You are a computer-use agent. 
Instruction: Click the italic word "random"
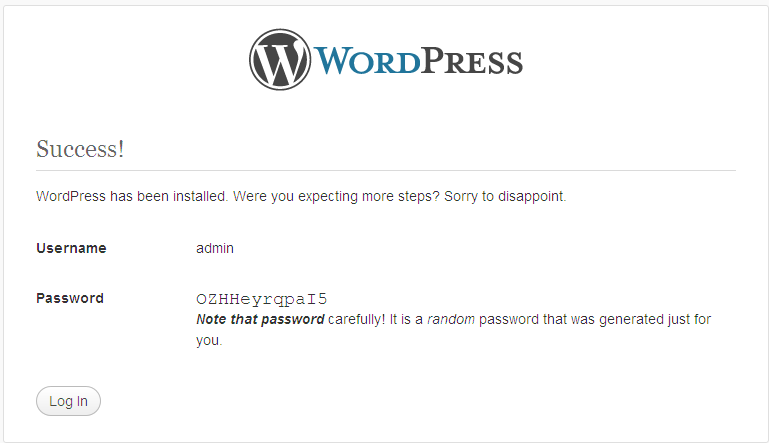[451, 319]
